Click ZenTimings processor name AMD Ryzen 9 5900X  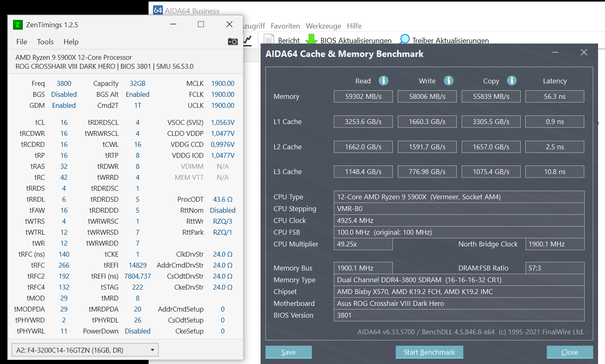(74, 57)
